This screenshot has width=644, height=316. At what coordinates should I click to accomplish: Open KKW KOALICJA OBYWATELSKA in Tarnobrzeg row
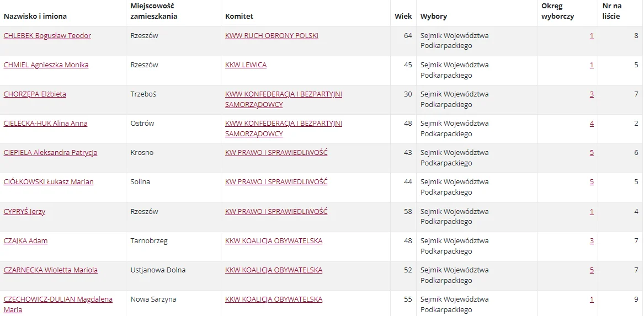274,241
